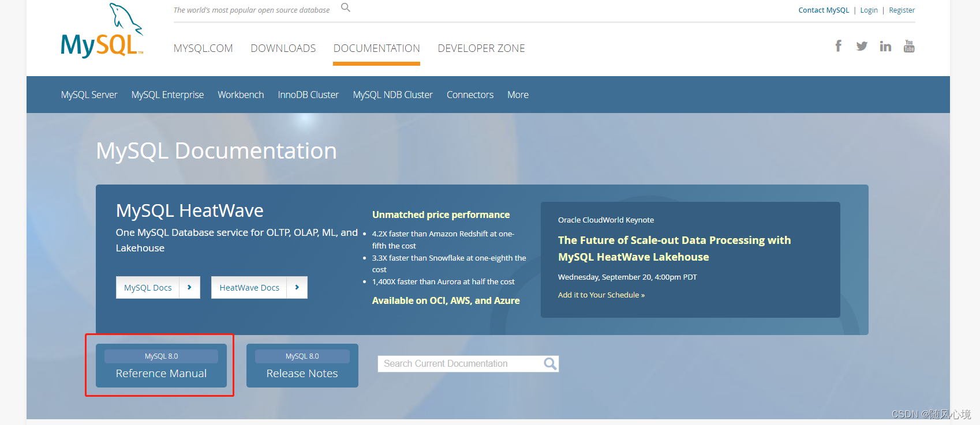Viewport: 980px width, 425px height.
Task: Select Workbench in the blue navbar
Action: 241,95
